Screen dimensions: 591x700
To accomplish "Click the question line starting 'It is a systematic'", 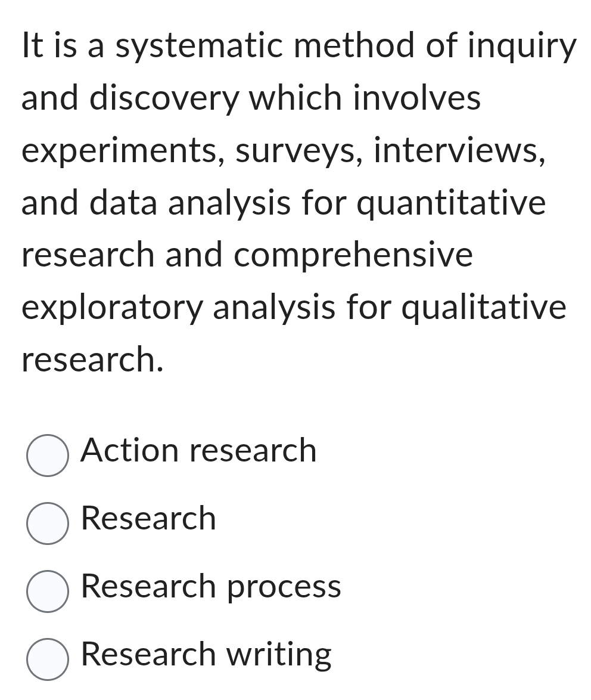I will (298, 47).
